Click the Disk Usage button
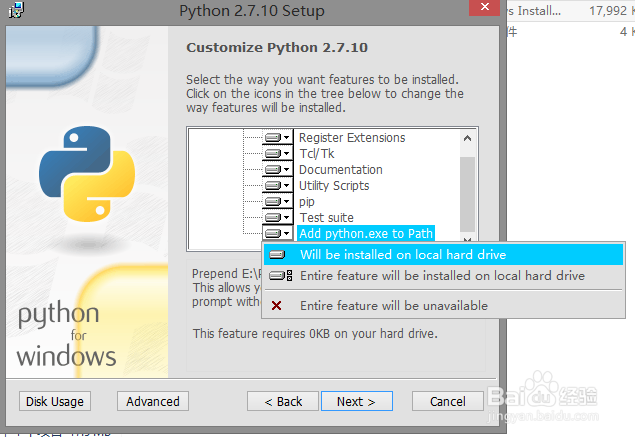This screenshot has width=635, height=439. point(55,401)
